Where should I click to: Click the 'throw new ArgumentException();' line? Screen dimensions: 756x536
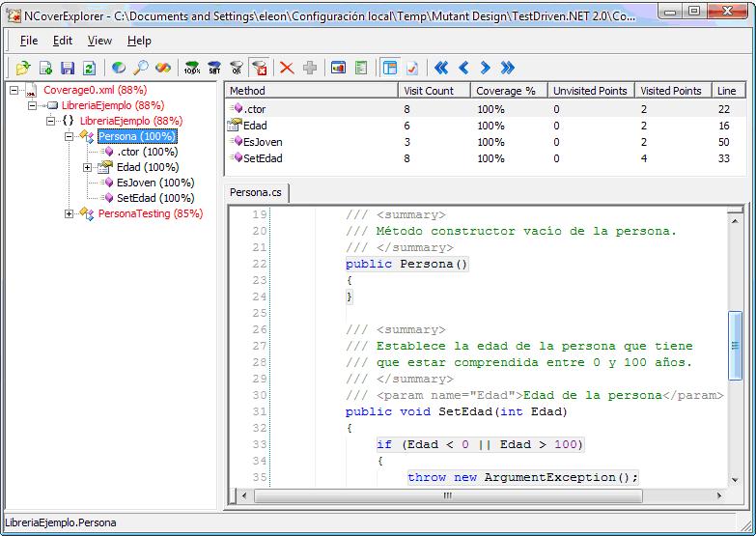[x=523, y=478]
